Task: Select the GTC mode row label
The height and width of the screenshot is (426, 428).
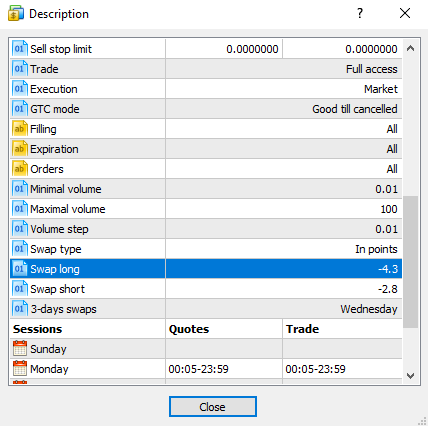Action: tap(55, 109)
